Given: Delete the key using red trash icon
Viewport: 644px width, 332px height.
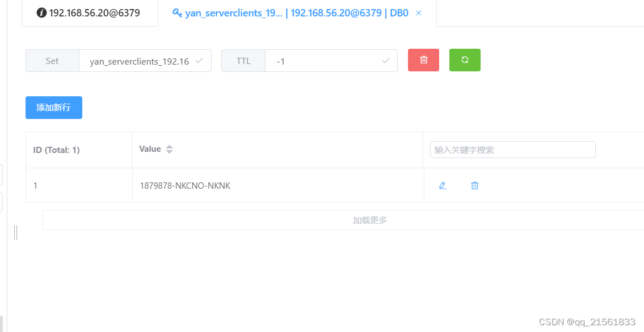Looking at the screenshot, I should [423, 60].
